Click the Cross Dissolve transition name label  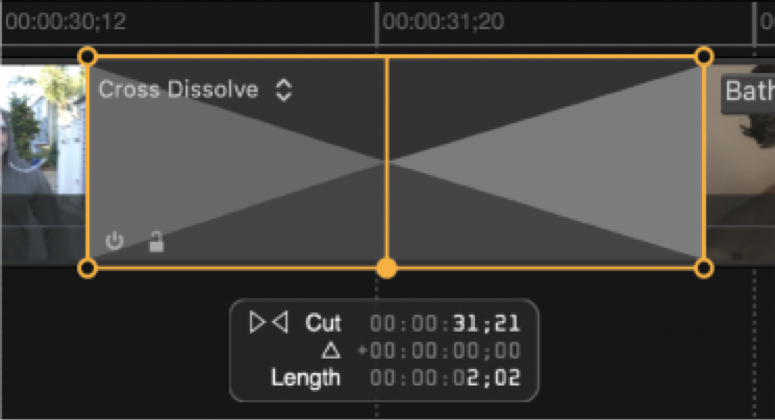pos(178,89)
